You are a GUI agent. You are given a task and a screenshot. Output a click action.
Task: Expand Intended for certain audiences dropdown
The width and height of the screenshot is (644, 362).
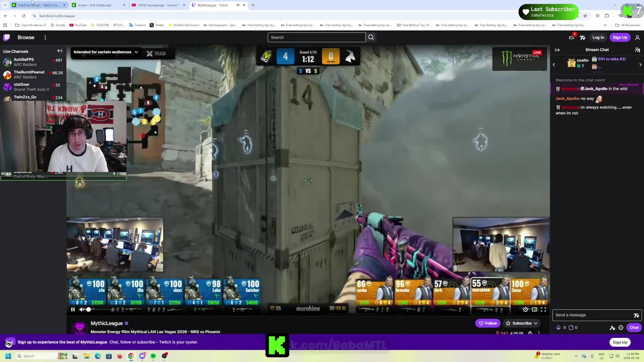pyautogui.click(x=106, y=52)
